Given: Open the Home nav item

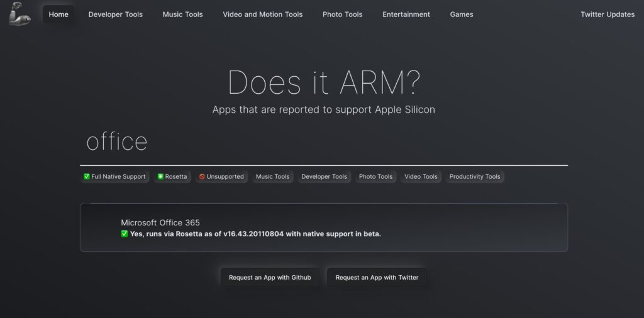Looking at the screenshot, I should 58,14.
